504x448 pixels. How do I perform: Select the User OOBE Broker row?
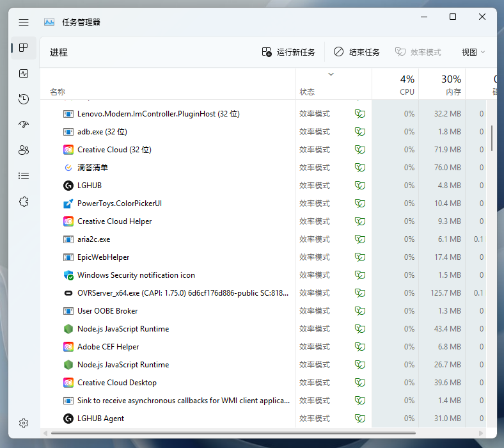(x=264, y=311)
